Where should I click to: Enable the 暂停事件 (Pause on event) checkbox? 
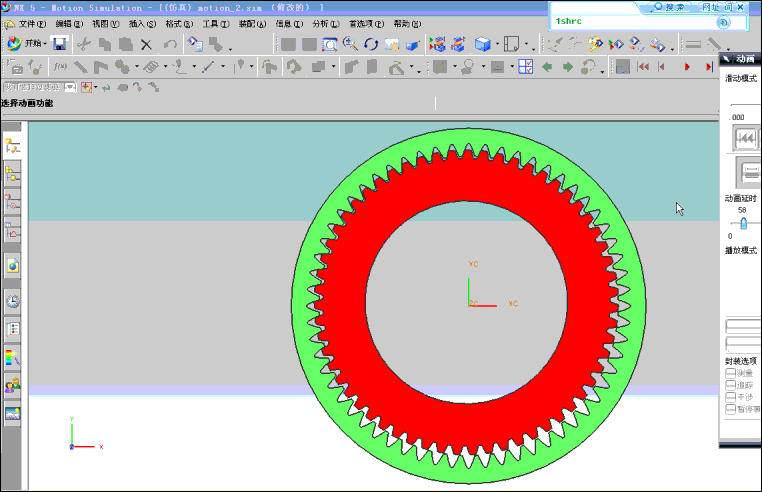[x=729, y=409]
